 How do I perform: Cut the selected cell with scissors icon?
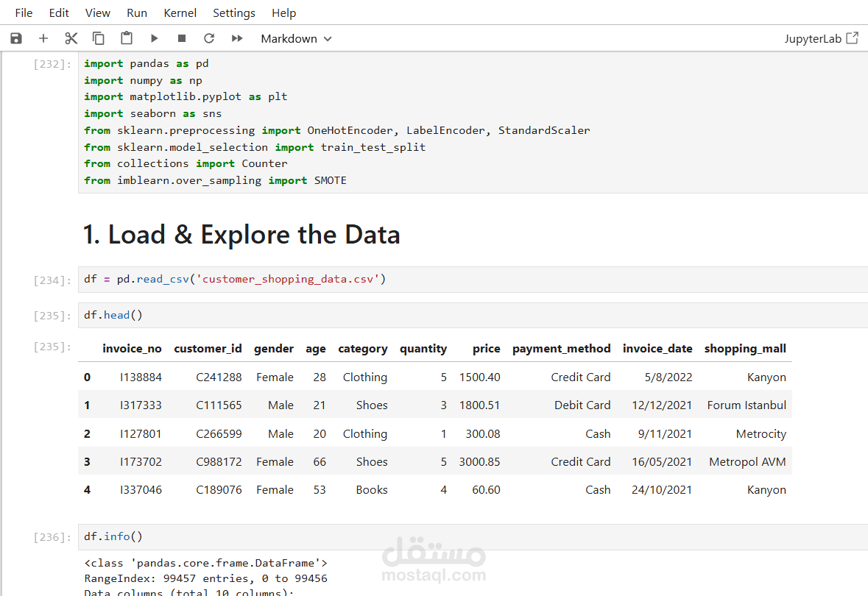71,38
